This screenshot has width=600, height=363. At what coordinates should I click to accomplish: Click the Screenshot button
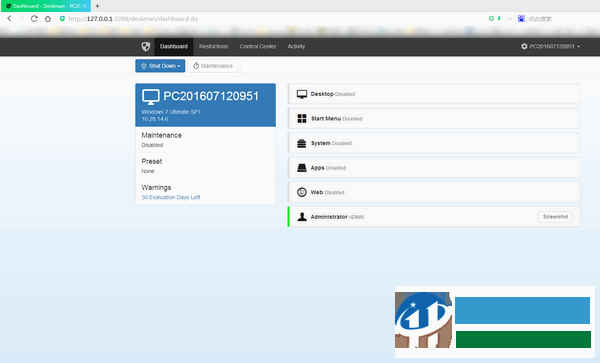(555, 217)
